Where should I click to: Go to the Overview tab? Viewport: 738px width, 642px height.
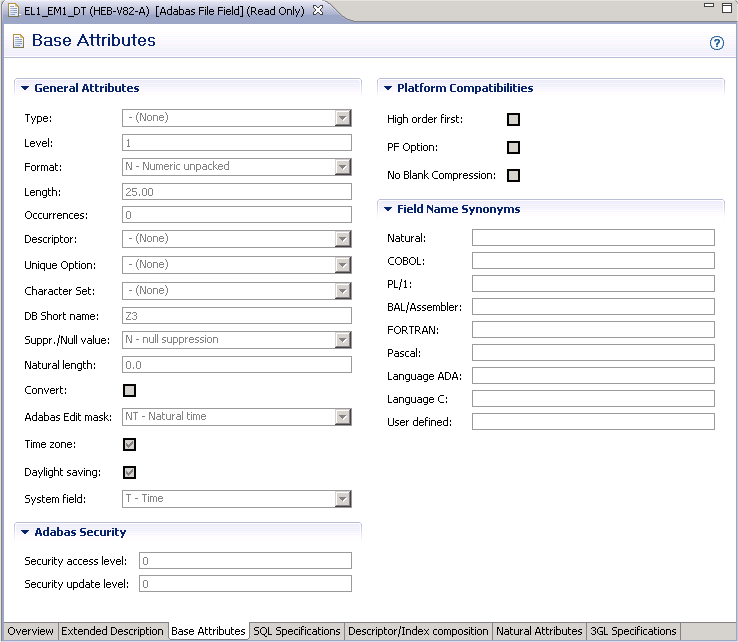coord(30,632)
